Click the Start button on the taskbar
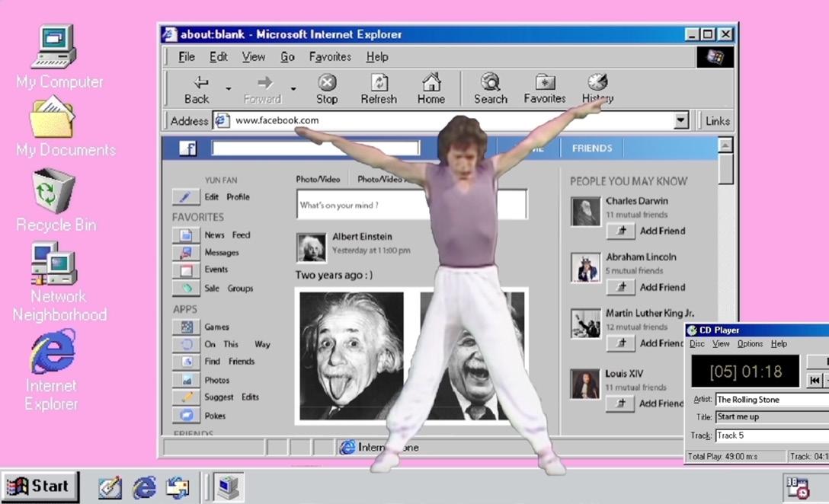Image resolution: width=829 pixels, height=504 pixels. 40,486
